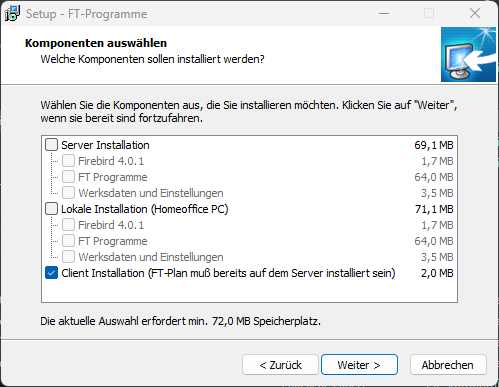The image size is (499, 387).
Task: Cancel setup with the Abbrechen button
Action: tap(448, 365)
